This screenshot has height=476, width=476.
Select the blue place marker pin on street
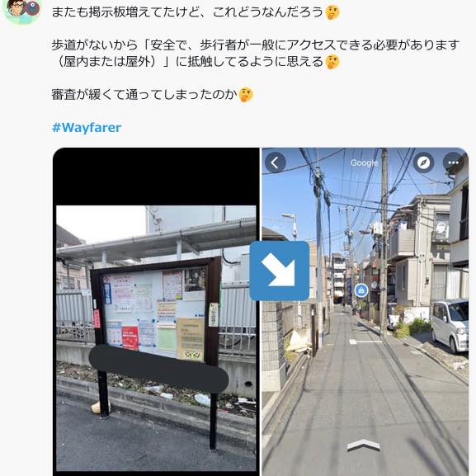(361, 290)
